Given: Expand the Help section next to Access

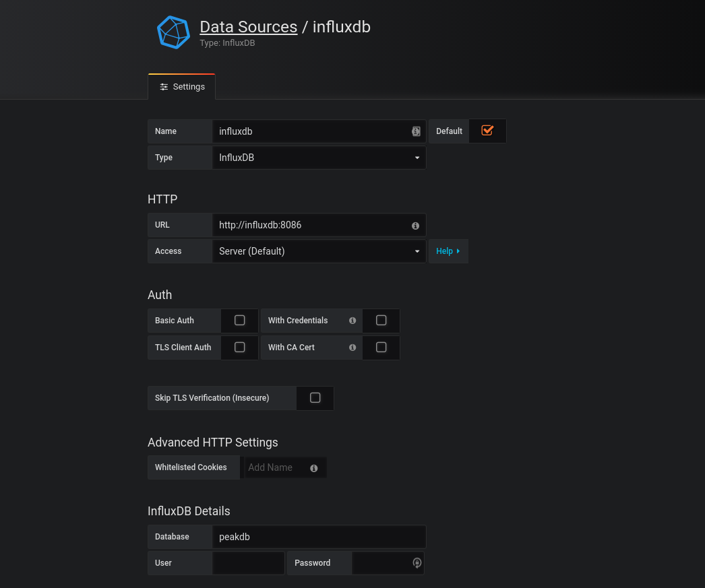Looking at the screenshot, I should tap(448, 251).
